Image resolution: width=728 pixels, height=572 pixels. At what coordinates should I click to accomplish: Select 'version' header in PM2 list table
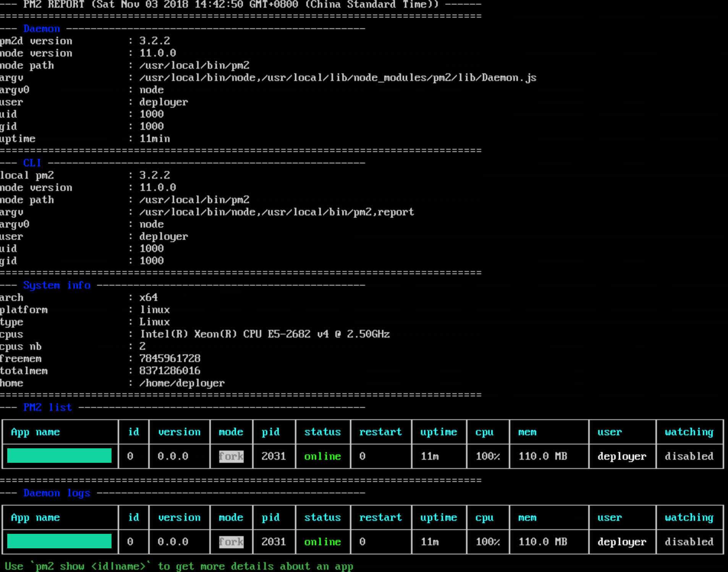(179, 432)
